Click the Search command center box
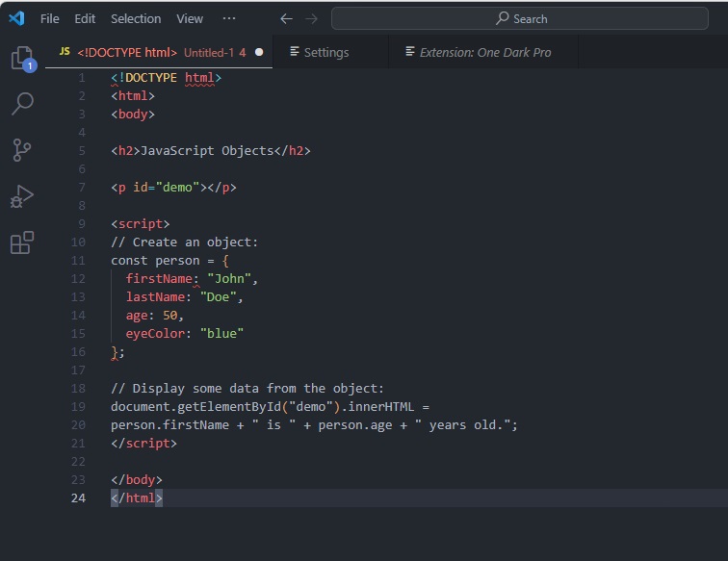Image resolution: width=728 pixels, height=561 pixels. click(x=520, y=18)
